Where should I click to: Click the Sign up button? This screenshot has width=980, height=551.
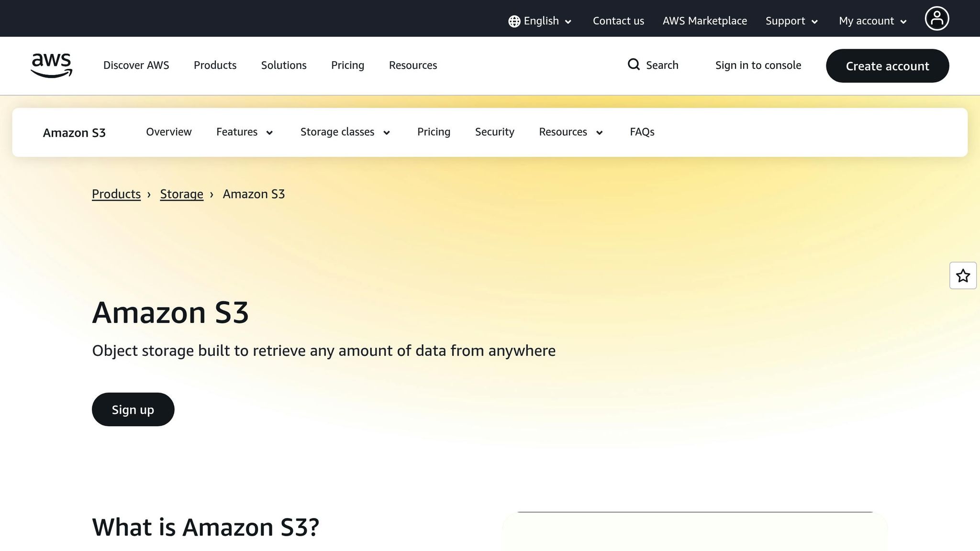pos(133,409)
